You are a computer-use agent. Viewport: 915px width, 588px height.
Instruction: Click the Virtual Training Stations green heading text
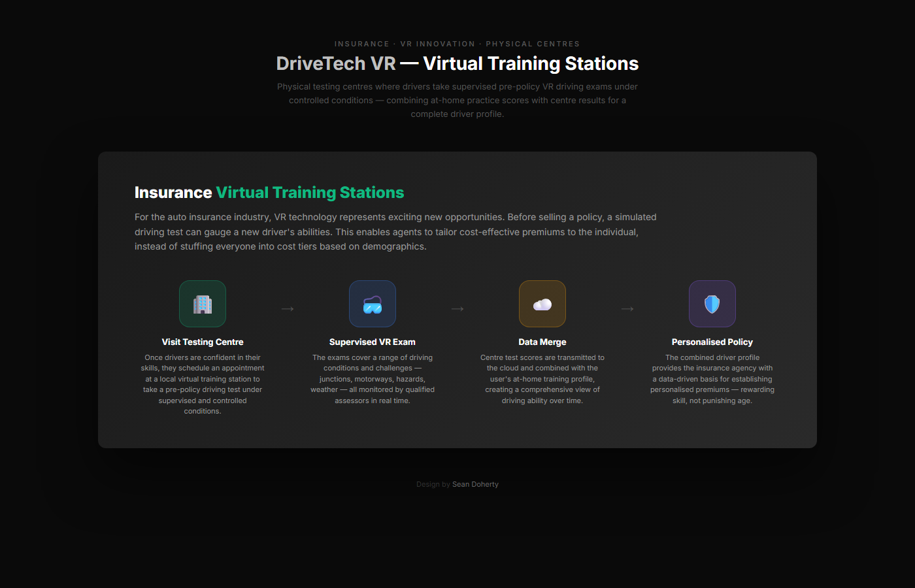point(310,192)
